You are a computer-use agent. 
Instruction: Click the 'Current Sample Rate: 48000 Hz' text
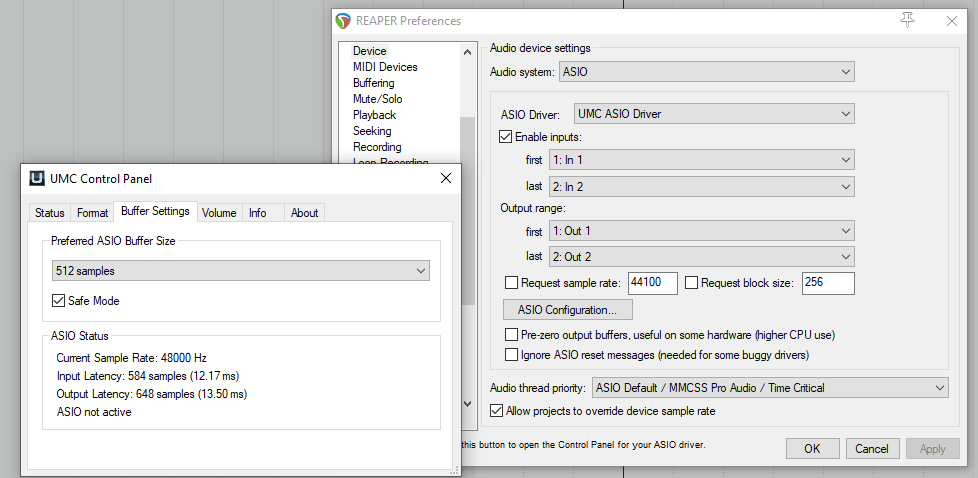point(131,358)
